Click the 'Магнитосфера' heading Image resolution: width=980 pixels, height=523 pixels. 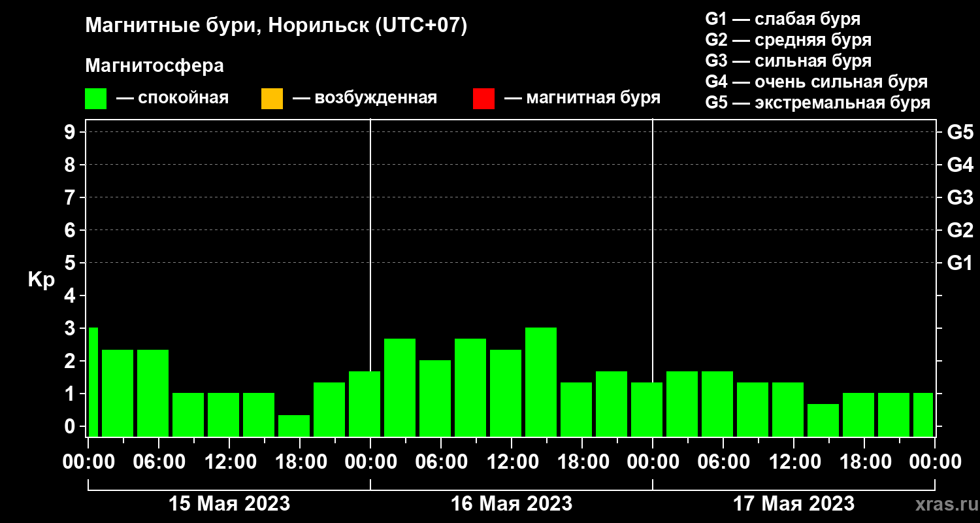(154, 66)
